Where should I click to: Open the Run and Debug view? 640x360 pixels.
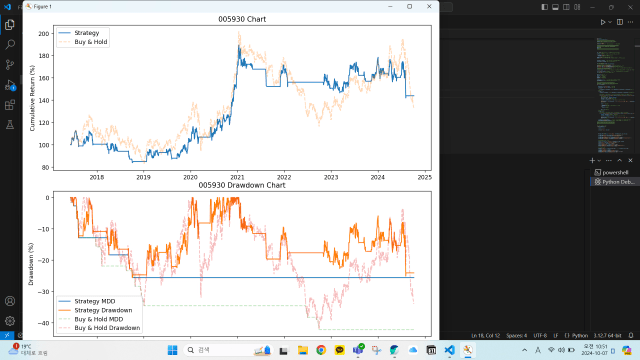(x=10, y=85)
